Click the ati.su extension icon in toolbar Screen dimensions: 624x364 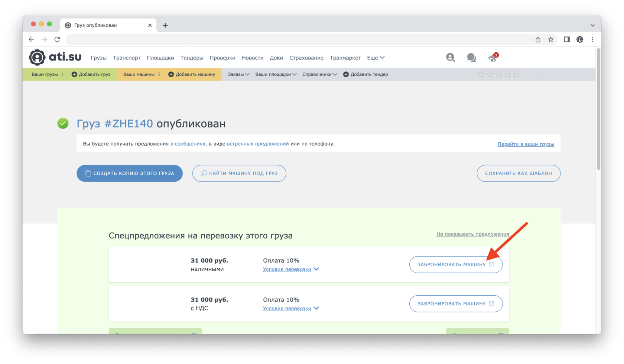(580, 39)
